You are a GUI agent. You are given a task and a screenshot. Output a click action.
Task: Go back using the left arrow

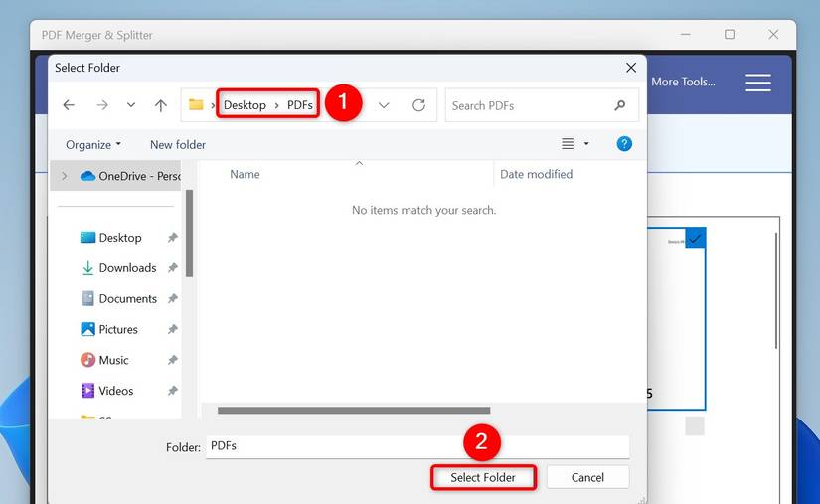(69, 105)
